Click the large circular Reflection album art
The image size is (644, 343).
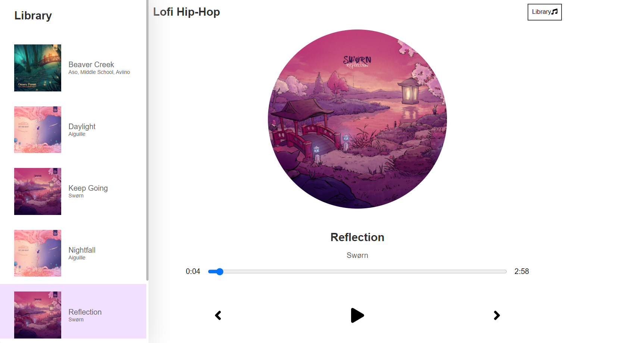click(357, 119)
